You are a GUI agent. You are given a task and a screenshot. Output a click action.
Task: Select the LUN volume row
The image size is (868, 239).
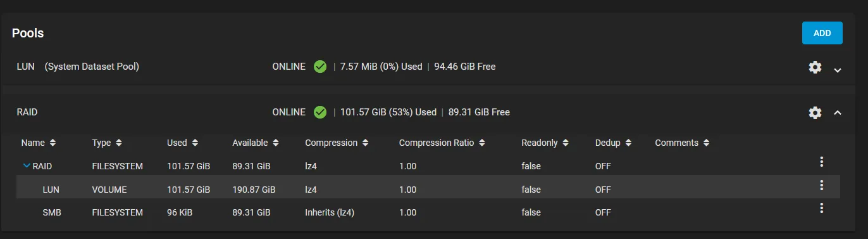coord(428,189)
